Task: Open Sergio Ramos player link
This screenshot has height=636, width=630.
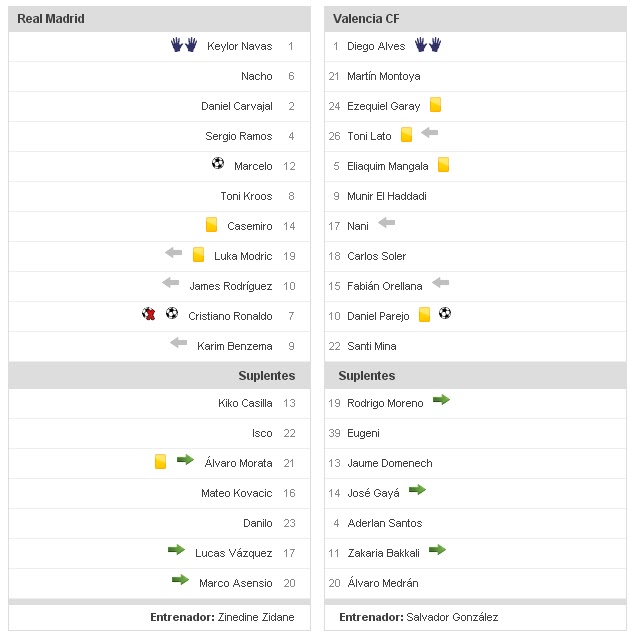Action: (238, 136)
